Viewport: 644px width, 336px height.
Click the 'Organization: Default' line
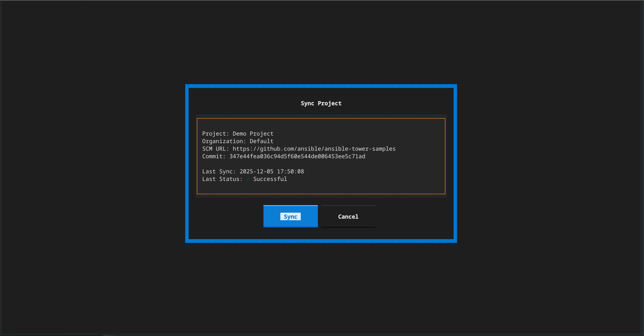coord(238,141)
